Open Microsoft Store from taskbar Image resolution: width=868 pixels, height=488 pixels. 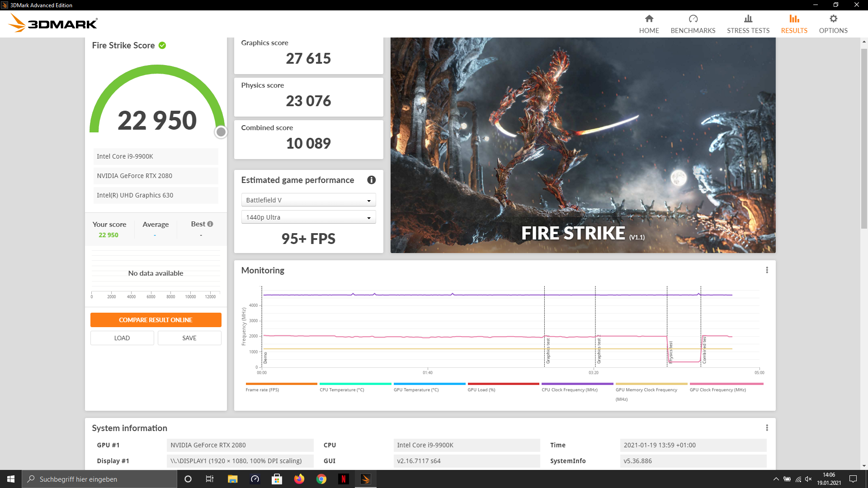click(277, 479)
